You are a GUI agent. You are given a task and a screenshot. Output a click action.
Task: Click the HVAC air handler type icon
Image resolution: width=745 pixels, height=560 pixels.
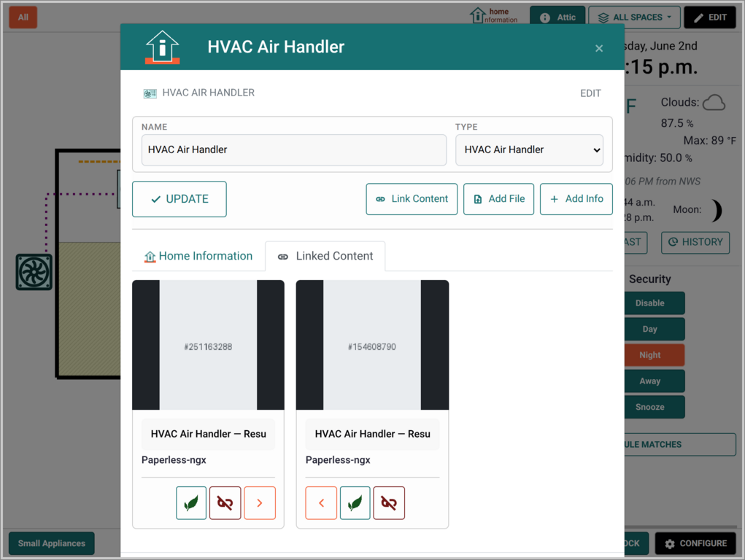pyautogui.click(x=150, y=93)
